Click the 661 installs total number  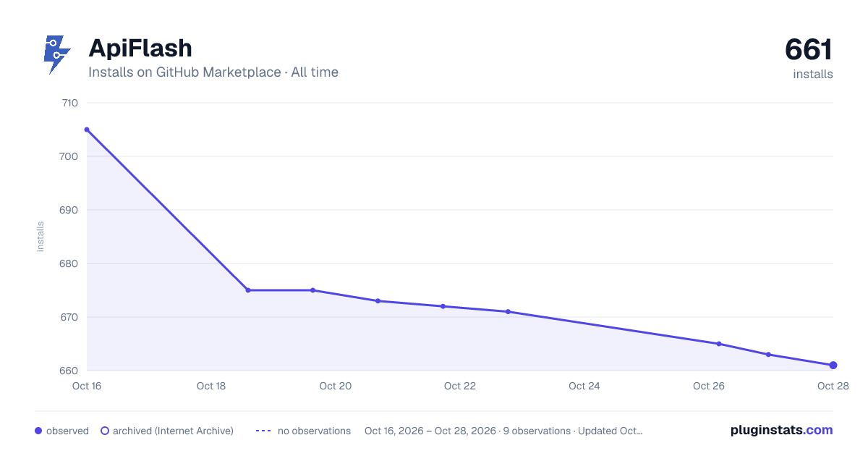(x=809, y=50)
